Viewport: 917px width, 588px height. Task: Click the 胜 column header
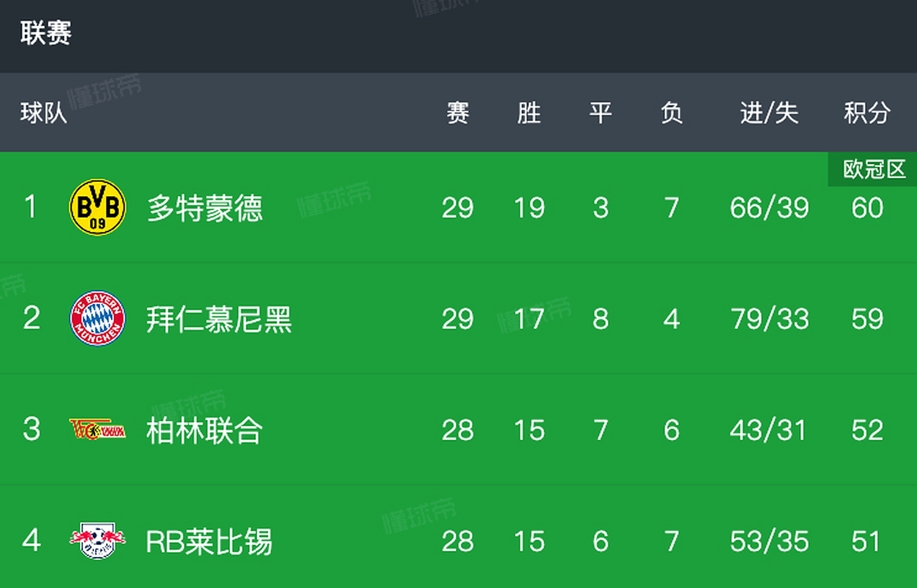click(529, 113)
